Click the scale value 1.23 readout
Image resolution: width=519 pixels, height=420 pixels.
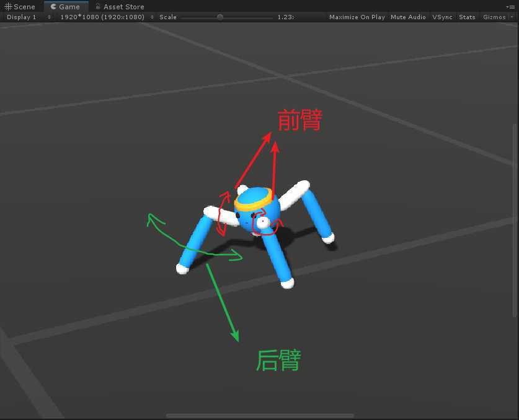[285, 17]
